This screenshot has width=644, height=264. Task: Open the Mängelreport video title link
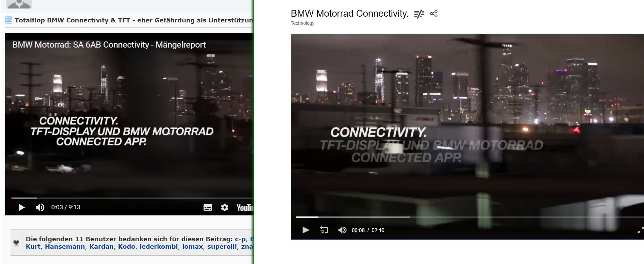pyautogui.click(x=109, y=45)
